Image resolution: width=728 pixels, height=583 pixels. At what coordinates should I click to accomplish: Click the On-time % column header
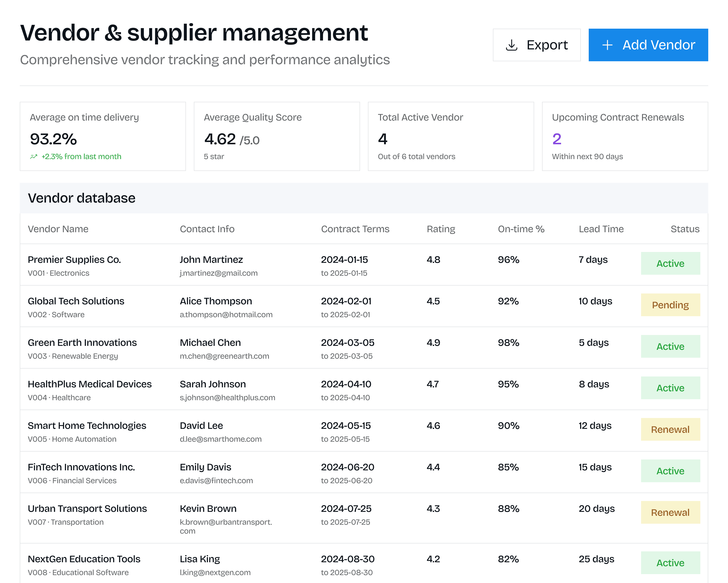pyautogui.click(x=521, y=229)
